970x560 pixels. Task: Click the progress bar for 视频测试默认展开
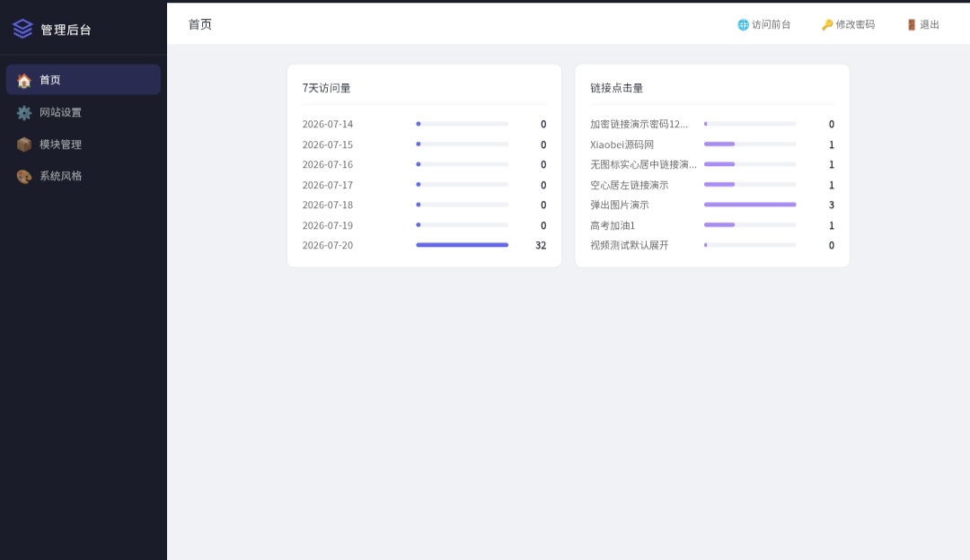pos(750,245)
